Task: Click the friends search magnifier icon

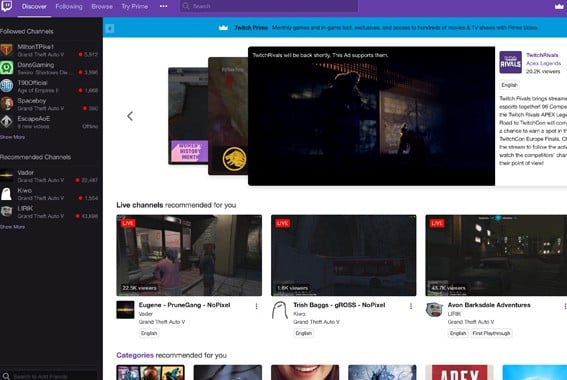Action: tap(6, 376)
